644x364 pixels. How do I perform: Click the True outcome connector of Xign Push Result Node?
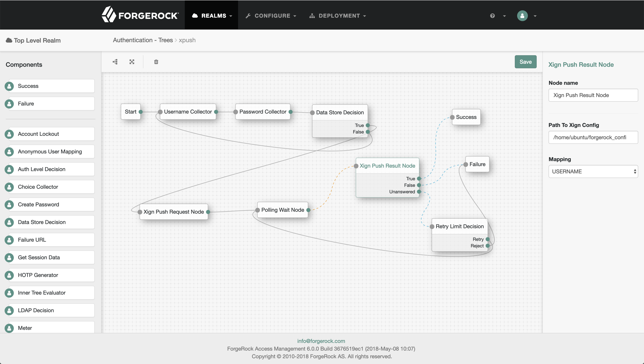[419, 179]
